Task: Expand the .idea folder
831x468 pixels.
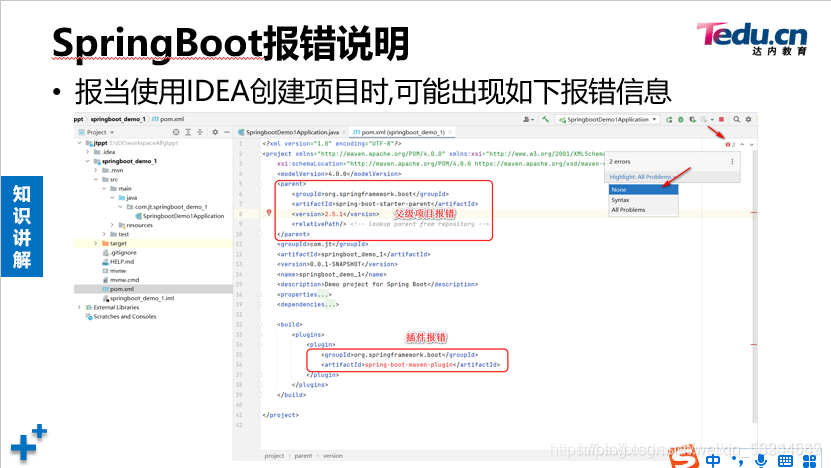Action: click(x=87, y=152)
